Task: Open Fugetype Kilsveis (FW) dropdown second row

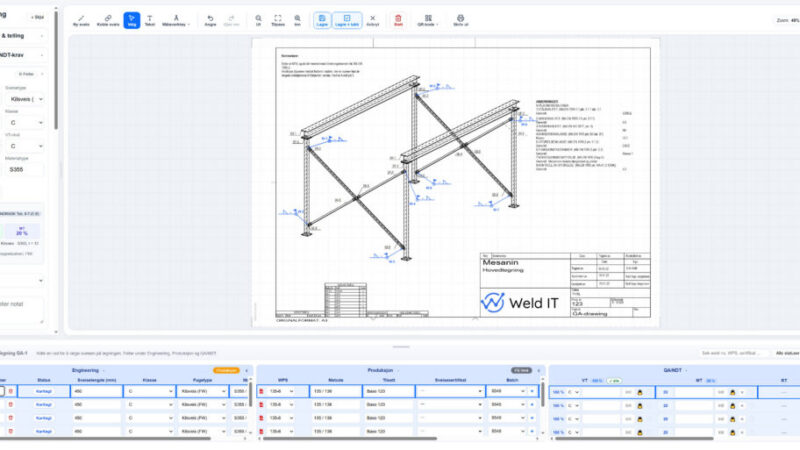Action: (203, 405)
